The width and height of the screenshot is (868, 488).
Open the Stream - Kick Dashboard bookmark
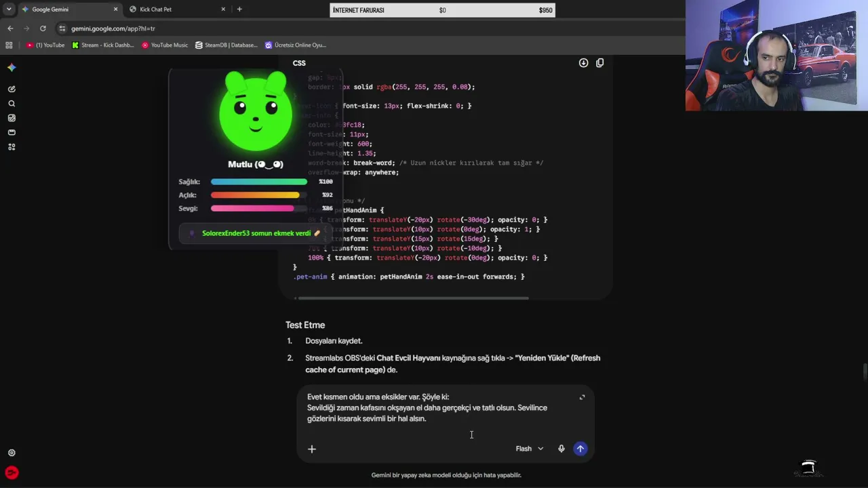pos(103,45)
